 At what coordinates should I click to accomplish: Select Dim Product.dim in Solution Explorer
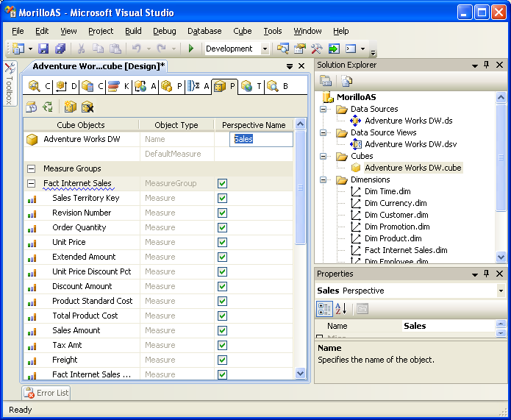coord(393,238)
